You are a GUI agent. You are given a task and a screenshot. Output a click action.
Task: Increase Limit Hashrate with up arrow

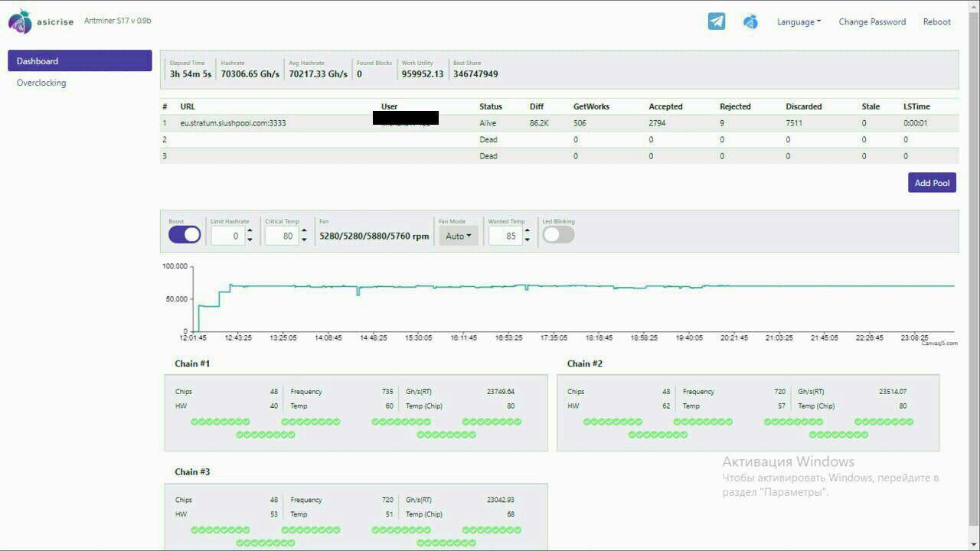(250, 231)
